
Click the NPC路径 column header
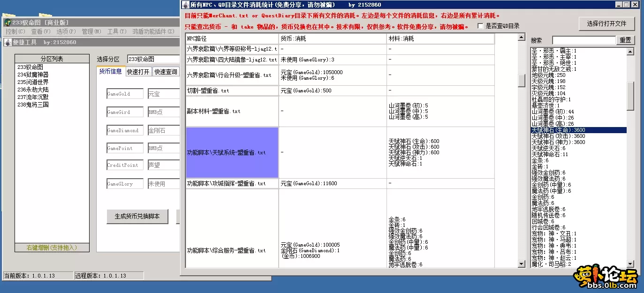[232, 38]
